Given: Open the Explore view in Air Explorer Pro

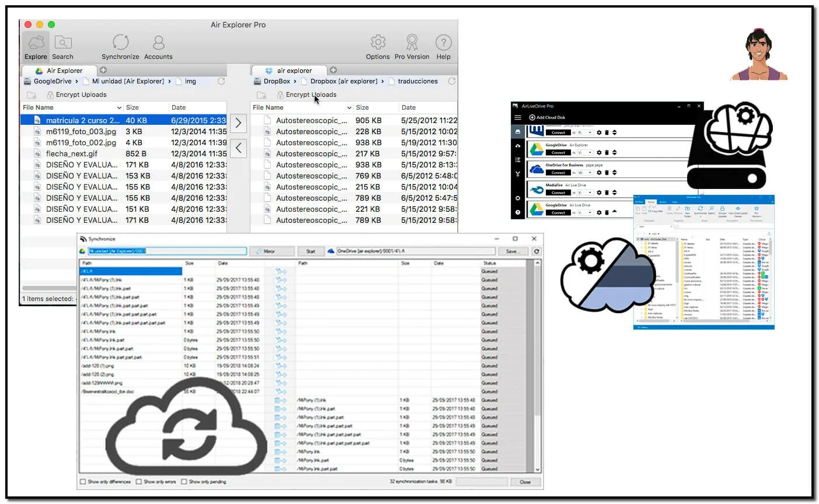Looking at the screenshot, I should tap(36, 47).
